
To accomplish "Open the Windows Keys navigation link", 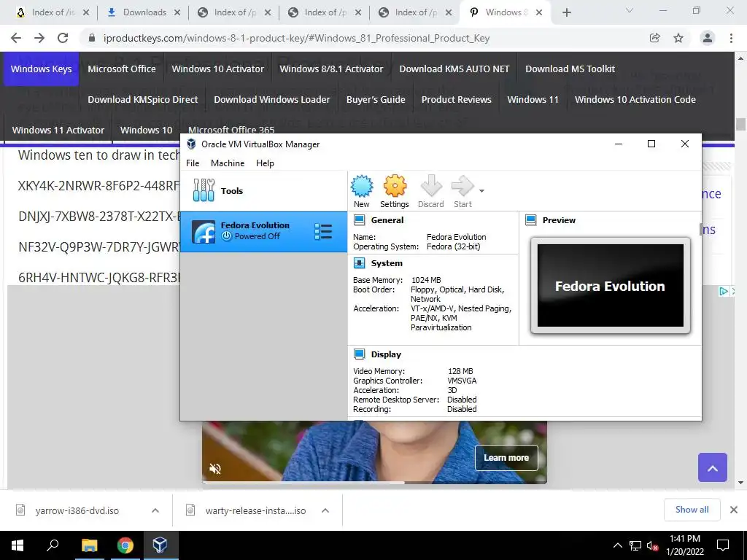I will (x=41, y=69).
